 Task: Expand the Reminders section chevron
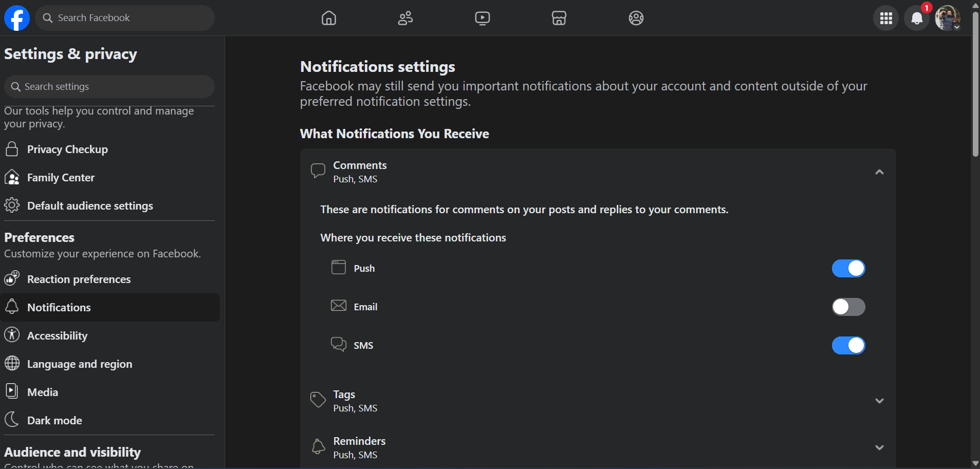click(879, 447)
